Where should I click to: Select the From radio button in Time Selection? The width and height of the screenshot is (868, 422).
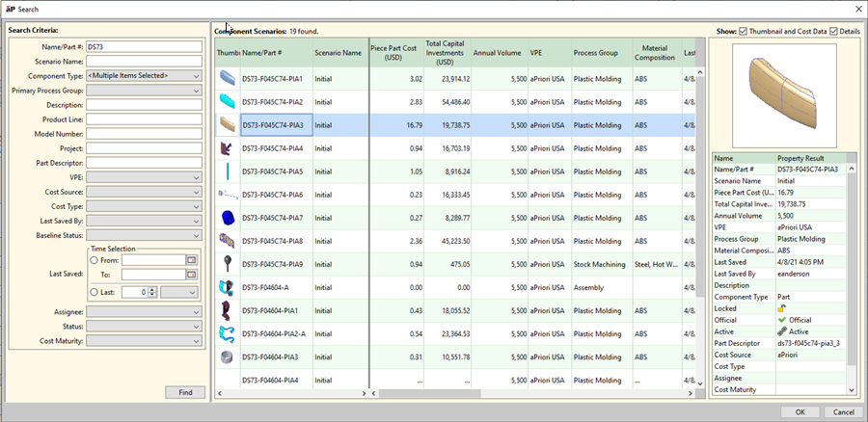94,259
